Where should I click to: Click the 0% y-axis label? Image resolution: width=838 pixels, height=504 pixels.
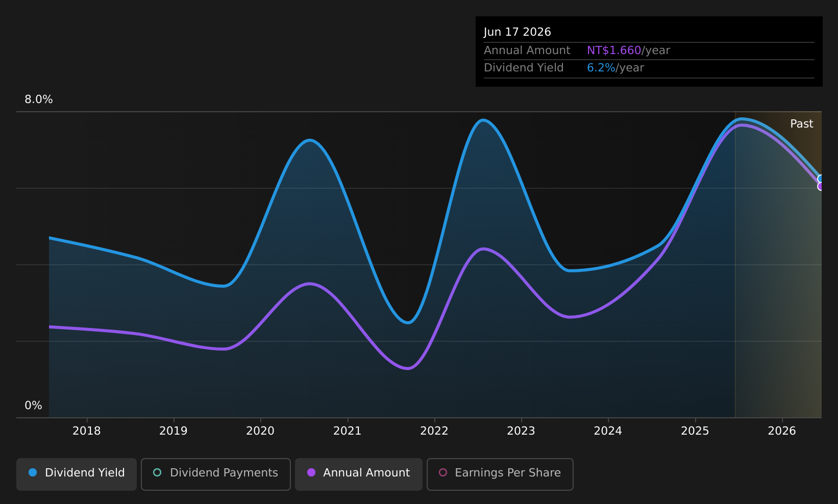click(34, 406)
